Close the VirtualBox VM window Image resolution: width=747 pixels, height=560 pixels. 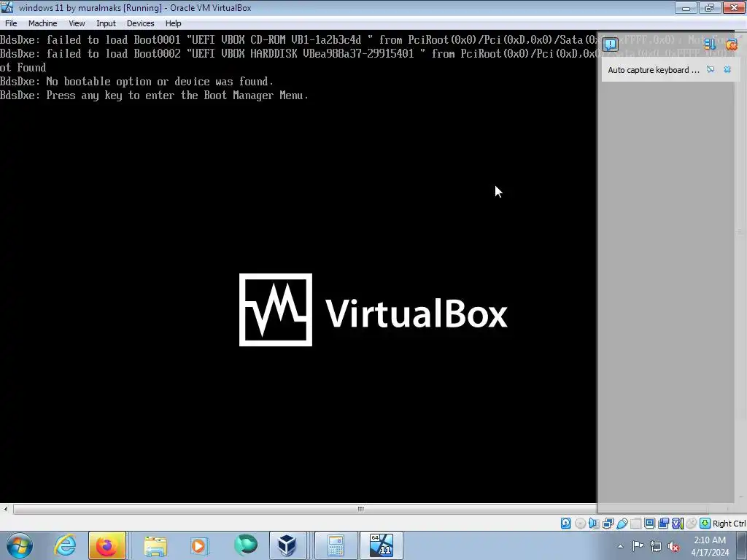click(x=734, y=7)
